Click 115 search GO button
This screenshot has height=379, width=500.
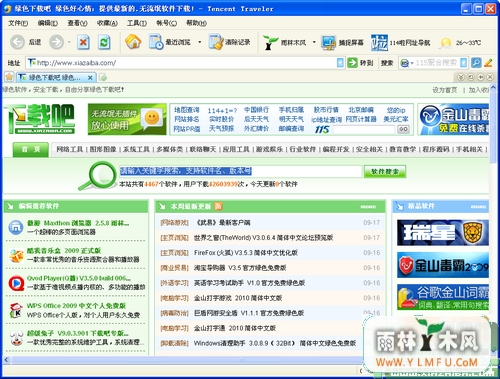403,129
